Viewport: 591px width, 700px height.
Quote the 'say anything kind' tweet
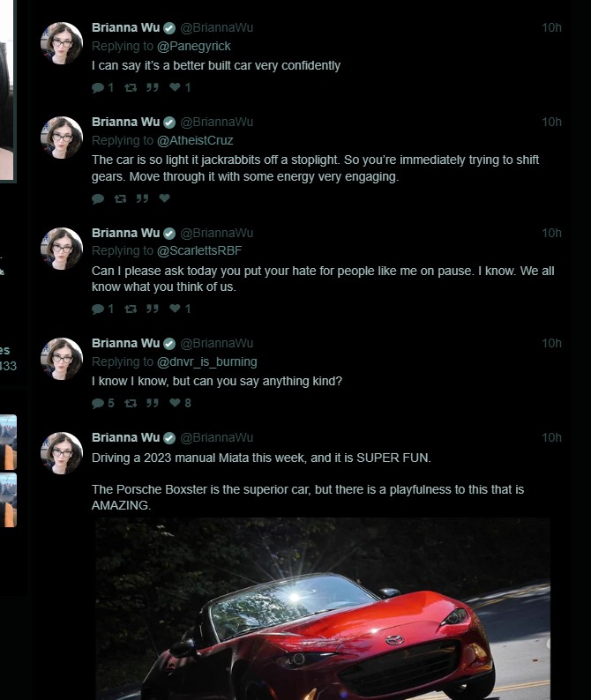[153, 403]
